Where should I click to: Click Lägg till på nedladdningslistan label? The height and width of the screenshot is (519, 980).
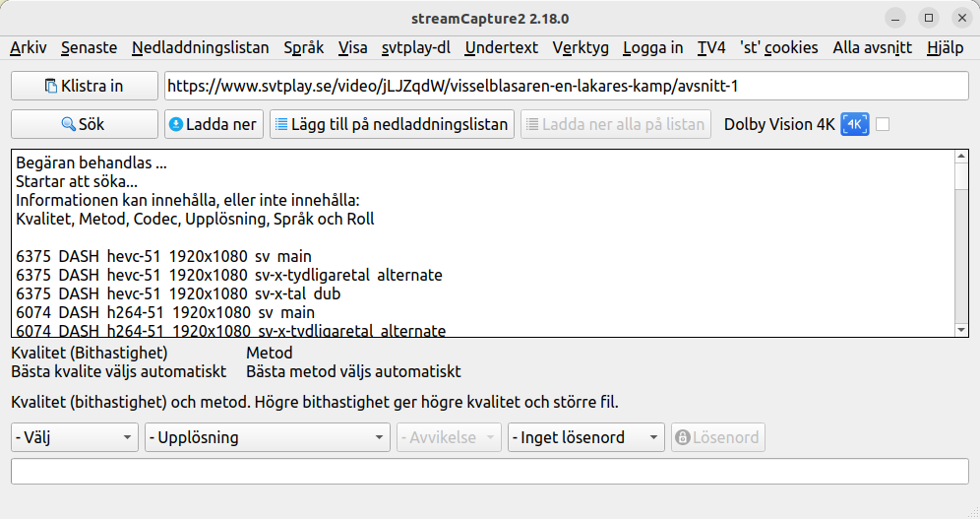(x=399, y=124)
